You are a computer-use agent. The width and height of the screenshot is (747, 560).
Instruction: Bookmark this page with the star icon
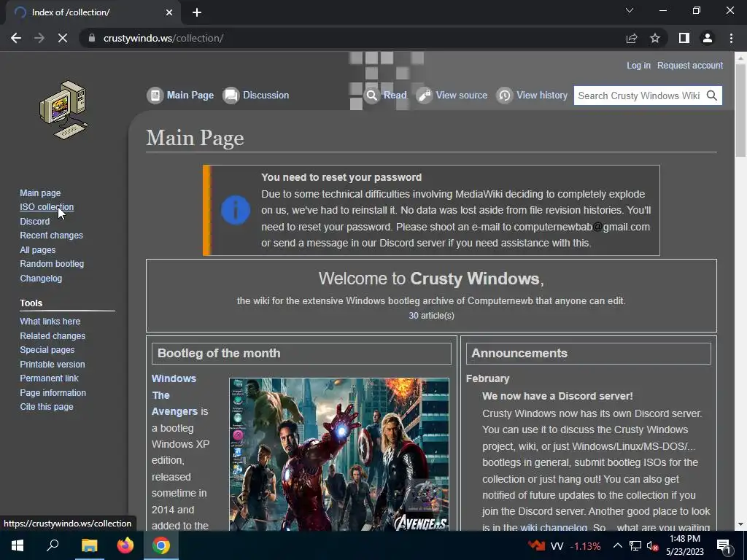click(x=655, y=38)
